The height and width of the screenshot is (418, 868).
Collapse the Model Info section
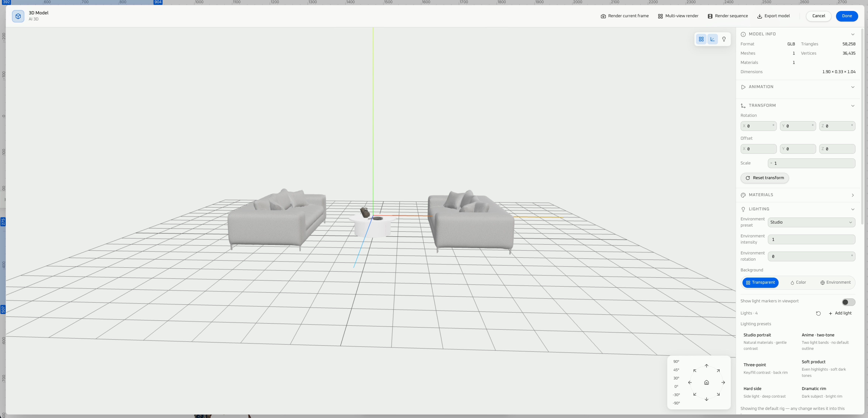852,34
